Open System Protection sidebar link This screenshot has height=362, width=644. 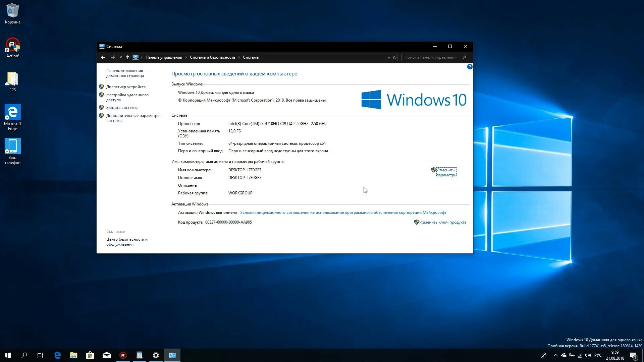pos(122,108)
